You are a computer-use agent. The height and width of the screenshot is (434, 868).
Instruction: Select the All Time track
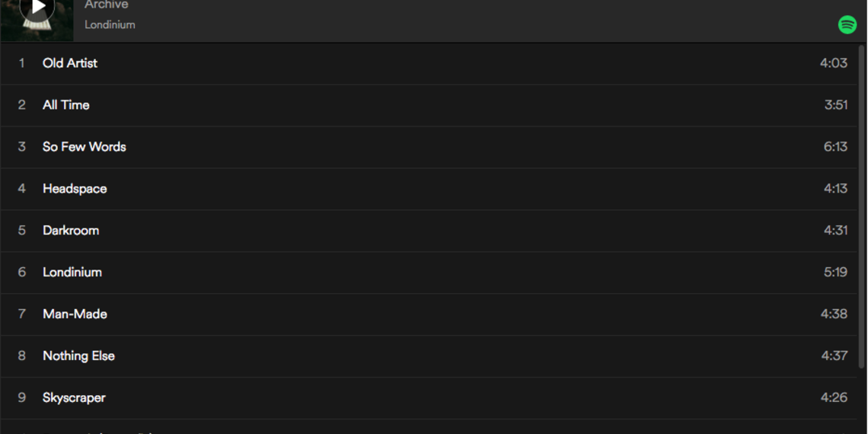[66, 105]
